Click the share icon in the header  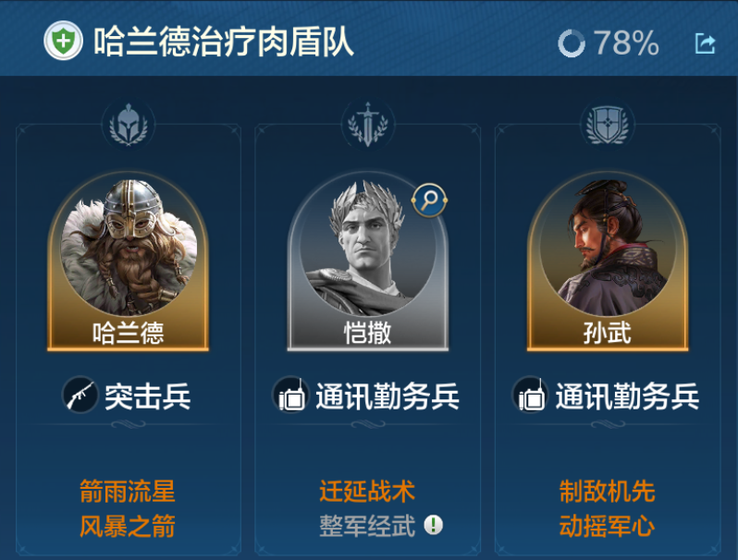tap(705, 43)
